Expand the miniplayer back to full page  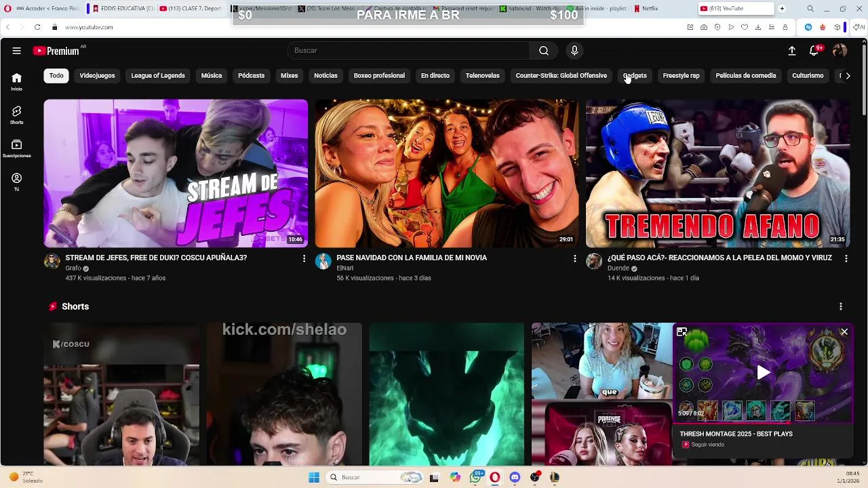click(682, 332)
